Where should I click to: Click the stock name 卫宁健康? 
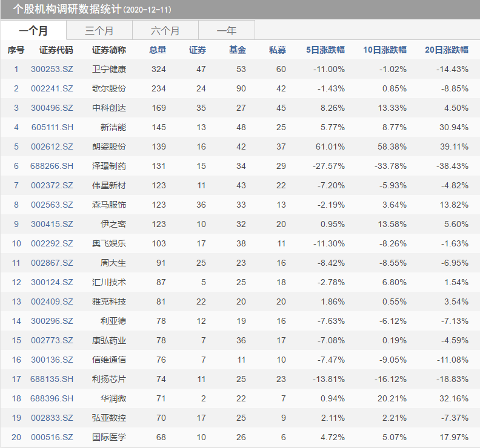(x=109, y=69)
